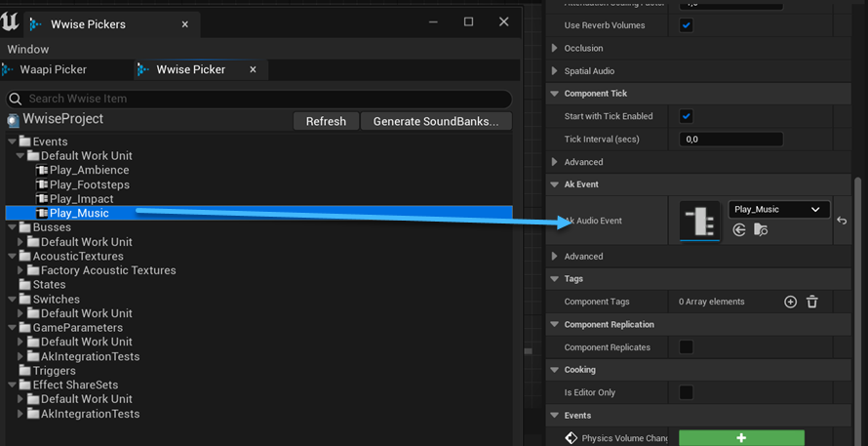Reset Ak Audio Event to default arrow
868x446 pixels.
tap(842, 221)
